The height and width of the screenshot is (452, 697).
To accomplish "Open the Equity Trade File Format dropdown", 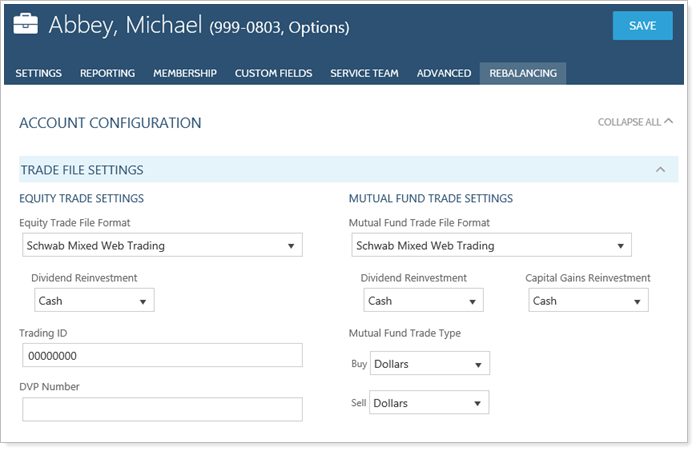I will click(x=162, y=245).
